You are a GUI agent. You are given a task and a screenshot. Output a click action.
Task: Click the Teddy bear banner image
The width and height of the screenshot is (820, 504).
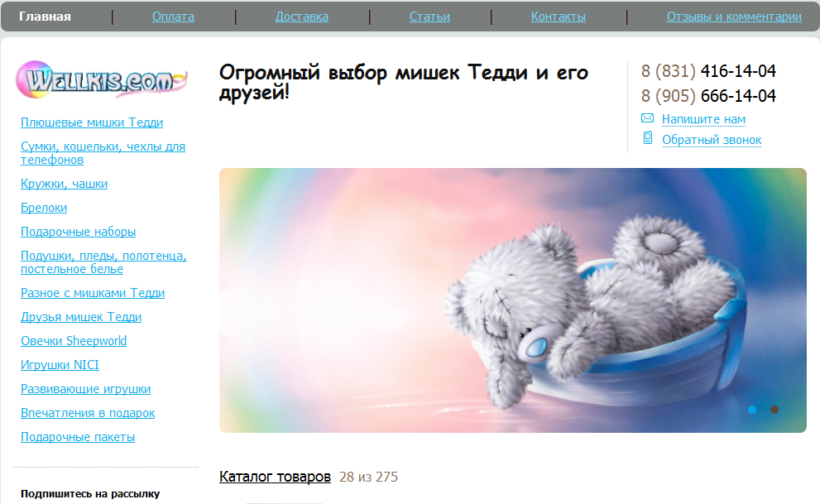pos(512,300)
